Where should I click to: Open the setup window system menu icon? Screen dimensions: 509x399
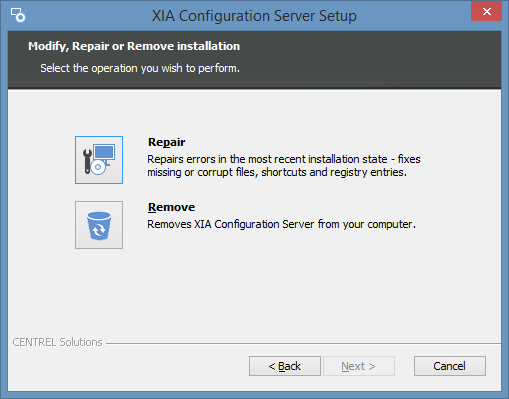18,15
